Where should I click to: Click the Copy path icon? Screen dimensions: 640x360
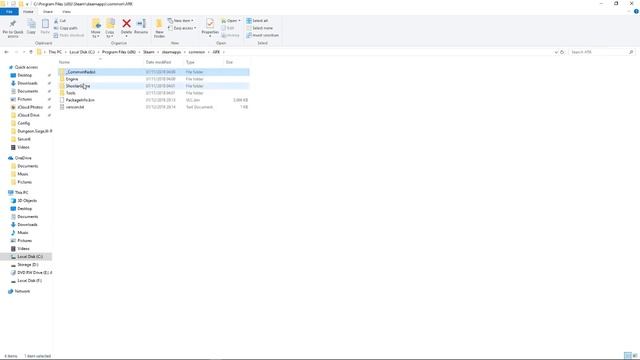pos(56,28)
